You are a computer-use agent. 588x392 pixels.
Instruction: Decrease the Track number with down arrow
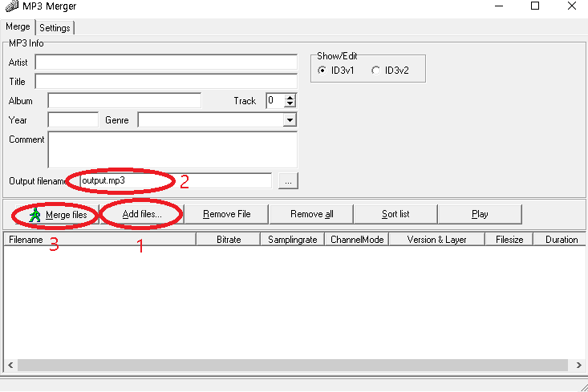pyautogui.click(x=290, y=104)
